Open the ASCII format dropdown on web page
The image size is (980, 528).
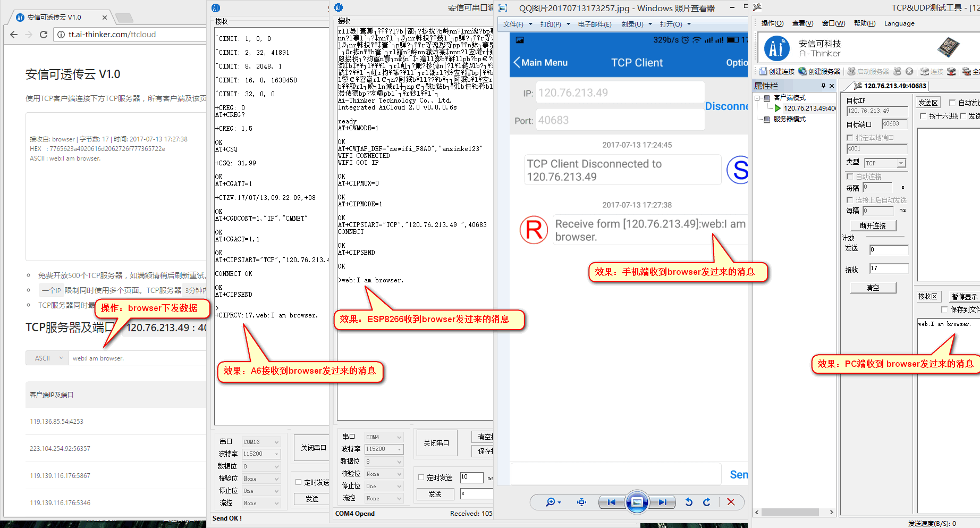(47, 358)
